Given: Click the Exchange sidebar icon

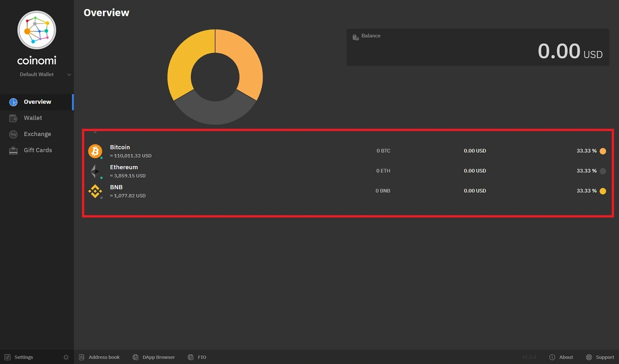Looking at the screenshot, I should click(x=14, y=134).
